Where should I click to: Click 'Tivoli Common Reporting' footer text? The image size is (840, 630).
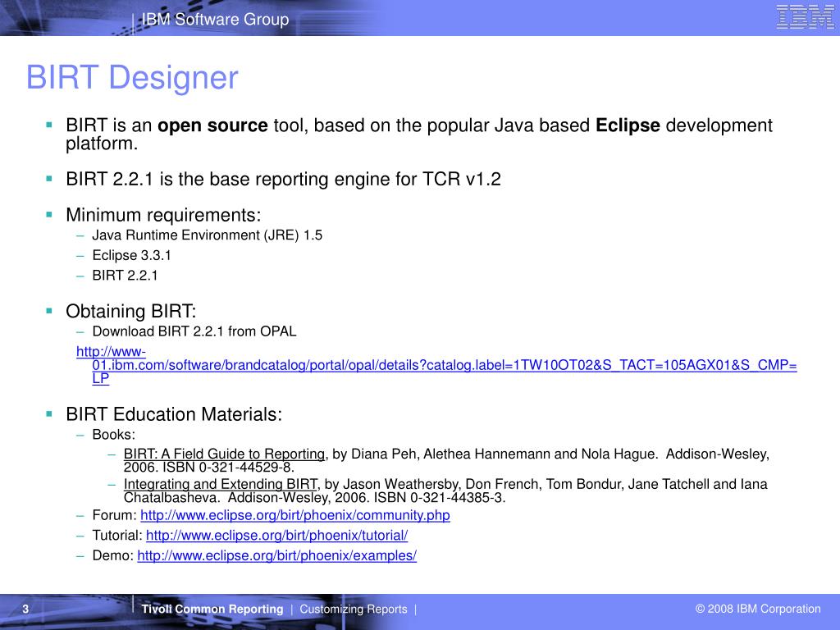212,609
